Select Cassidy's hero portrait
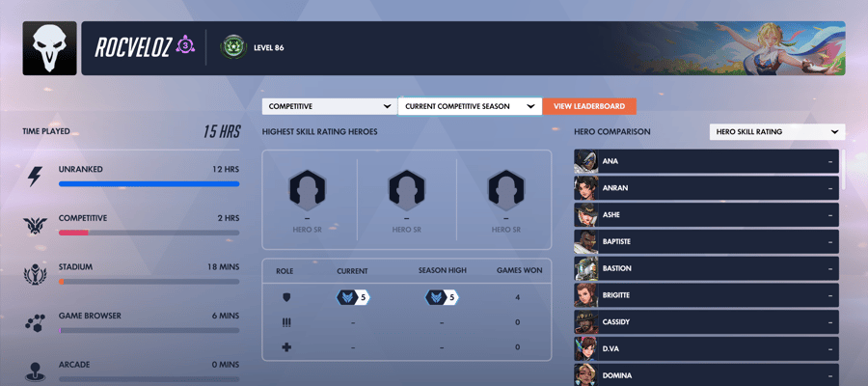Screen dimensions: 868x386 click(x=586, y=321)
